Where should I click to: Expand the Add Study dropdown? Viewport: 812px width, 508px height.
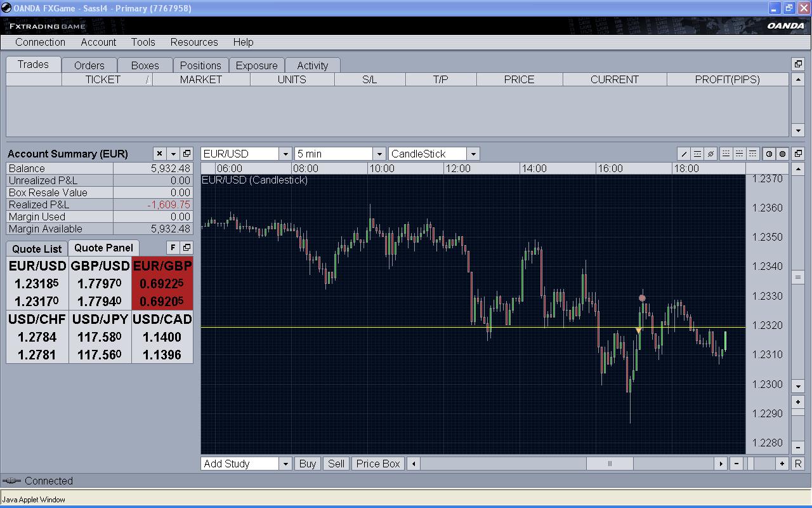(285, 464)
